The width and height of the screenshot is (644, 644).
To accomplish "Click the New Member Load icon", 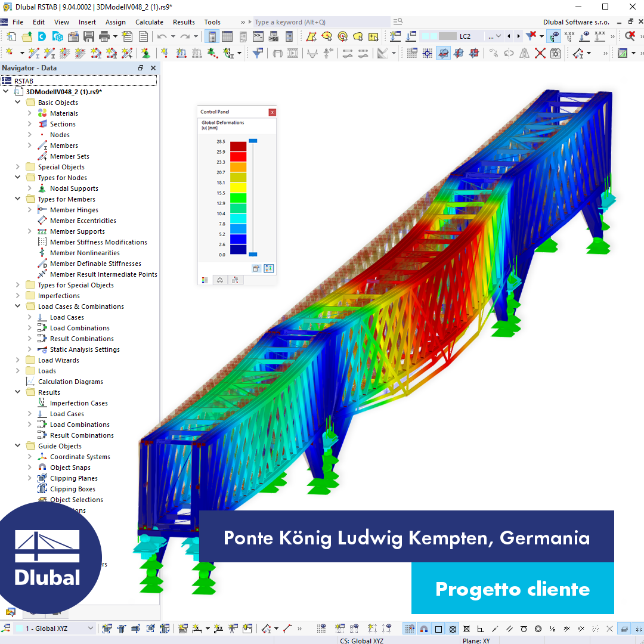I will pos(181,53).
